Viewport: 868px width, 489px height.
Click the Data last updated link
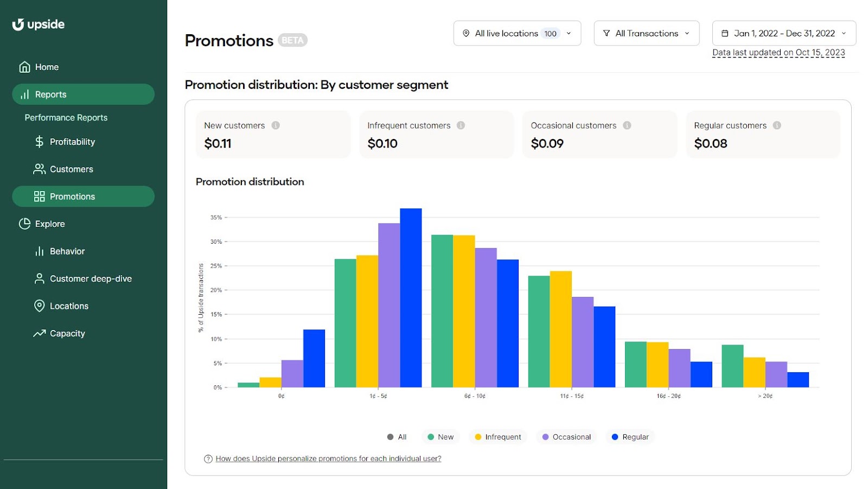(x=779, y=52)
